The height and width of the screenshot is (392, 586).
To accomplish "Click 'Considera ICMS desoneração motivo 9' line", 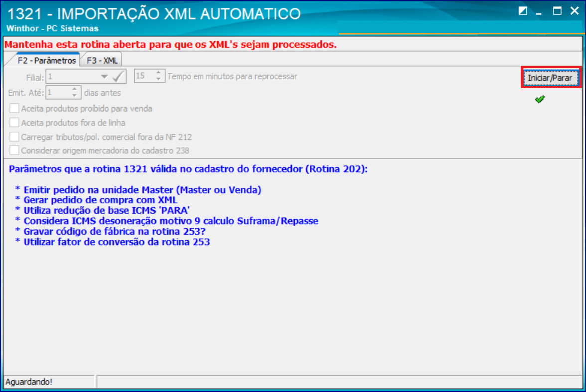I will click(171, 221).
